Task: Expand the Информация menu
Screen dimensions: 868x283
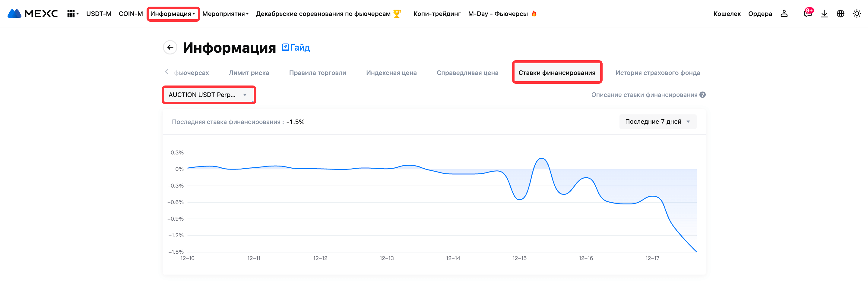Action: tap(173, 14)
